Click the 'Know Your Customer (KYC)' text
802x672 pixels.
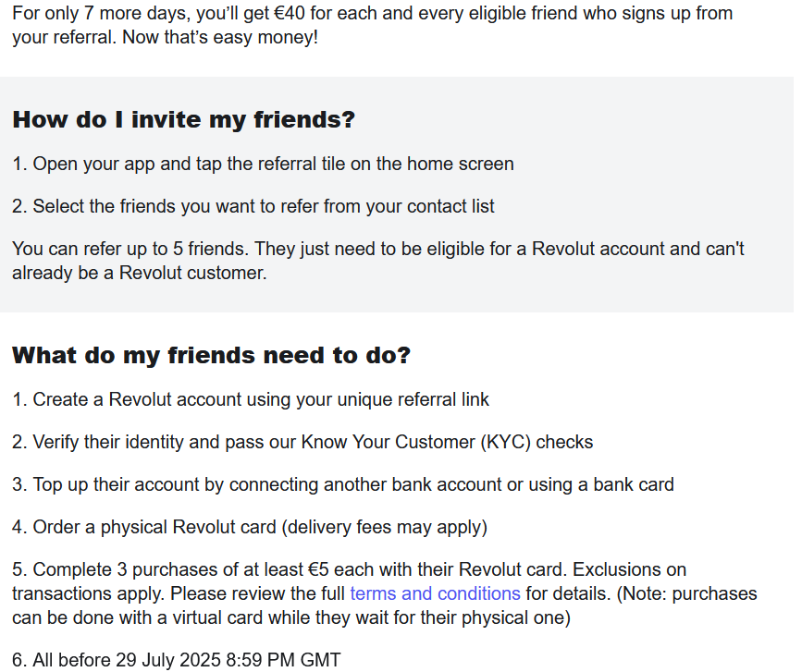tap(416, 442)
